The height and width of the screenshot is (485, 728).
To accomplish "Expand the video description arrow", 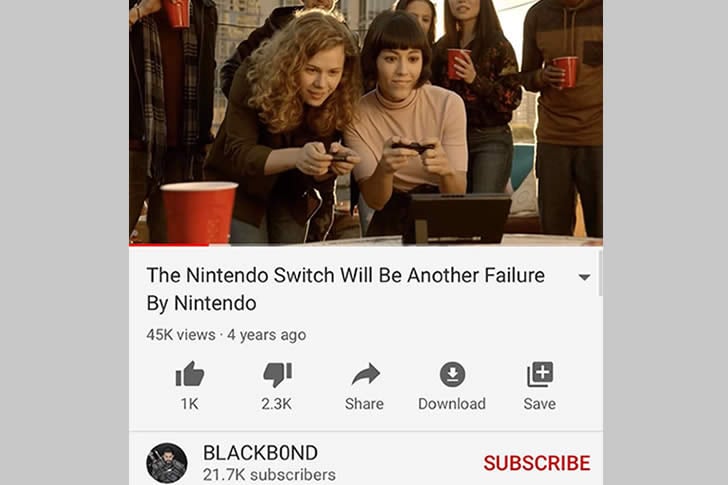I will pyautogui.click(x=584, y=277).
